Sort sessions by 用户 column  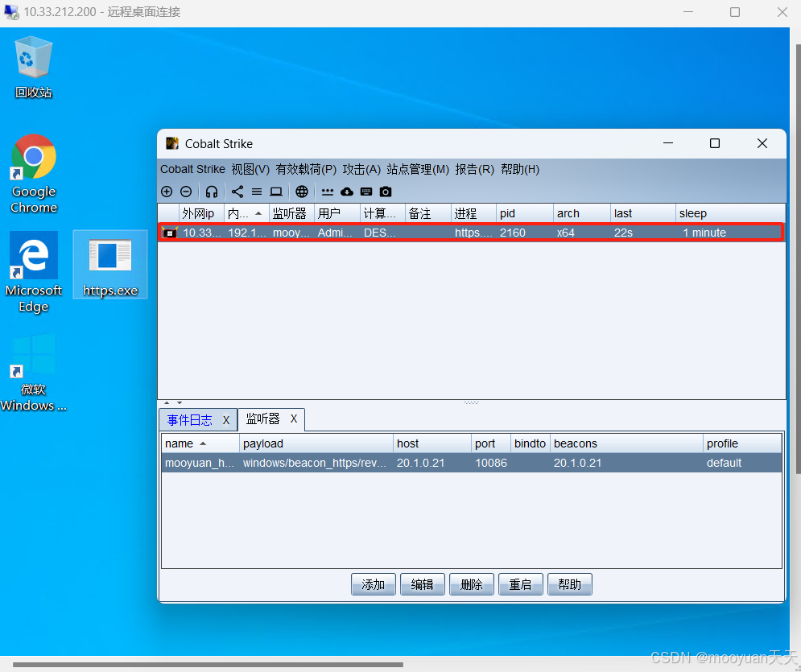(337, 213)
